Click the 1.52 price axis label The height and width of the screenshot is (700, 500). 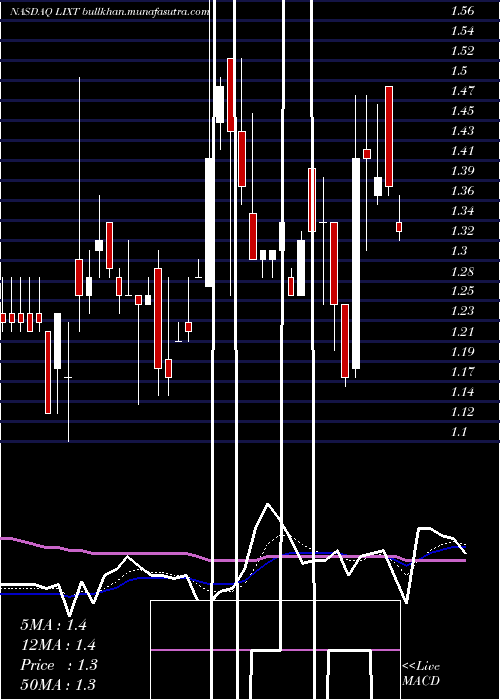click(462, 51)
